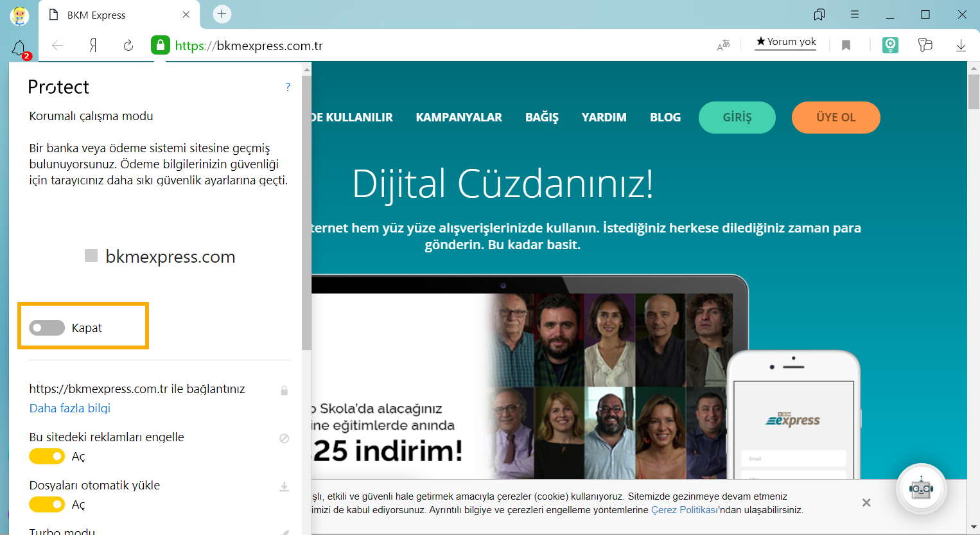Click the connection padlock icon in panel

point(284,390)
